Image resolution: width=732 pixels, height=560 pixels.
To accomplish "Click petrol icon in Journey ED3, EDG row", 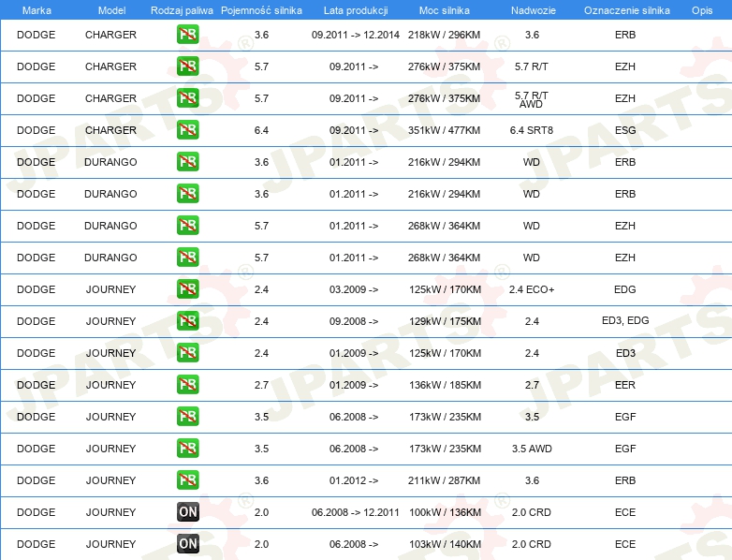I will coord(187,321).
